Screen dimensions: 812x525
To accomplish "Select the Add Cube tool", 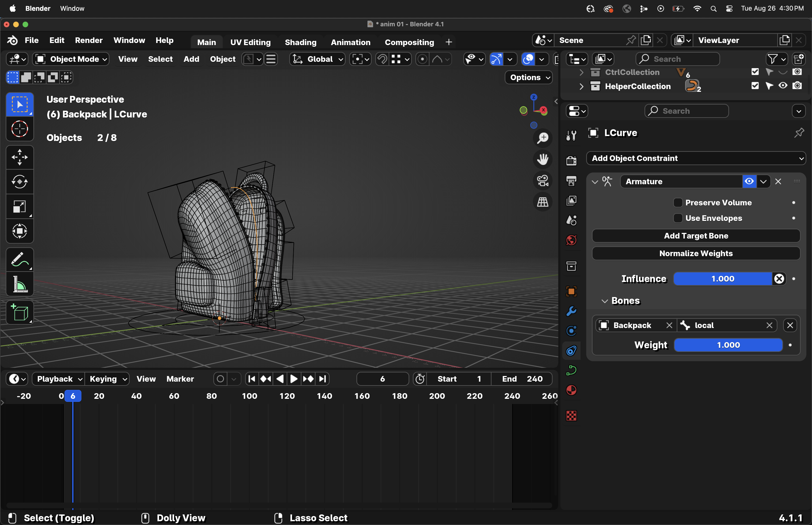I will coord(20,312).
